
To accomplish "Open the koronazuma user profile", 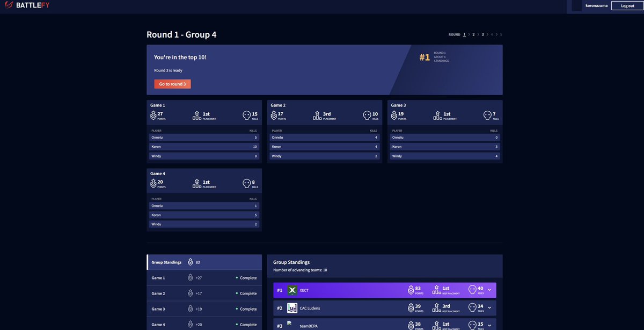I will pyautogui.click(x=596, y=5).
